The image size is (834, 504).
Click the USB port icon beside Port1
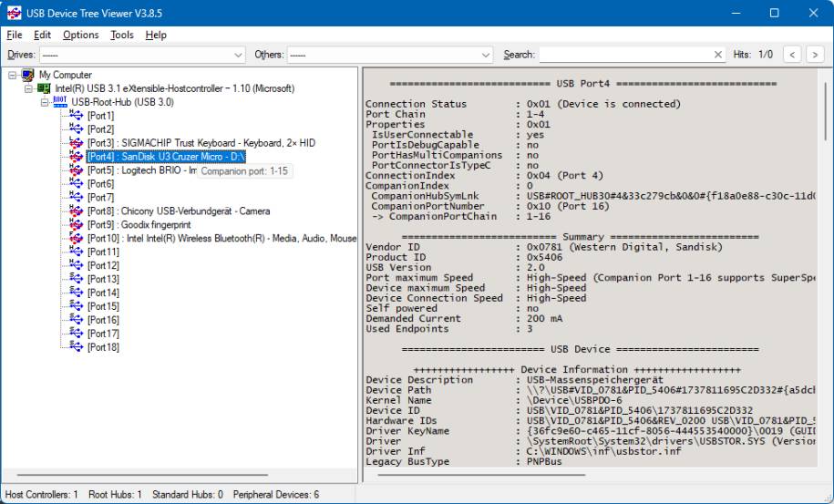[76, 116]
